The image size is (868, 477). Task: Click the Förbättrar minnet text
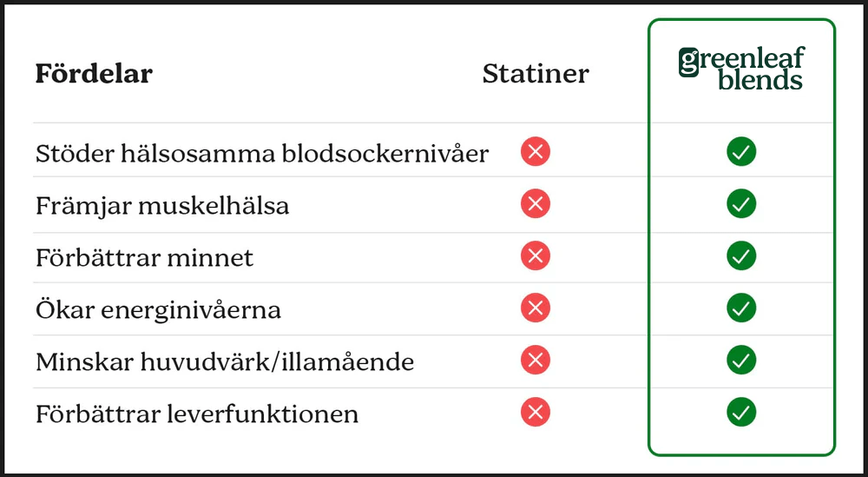pos(145,258)
